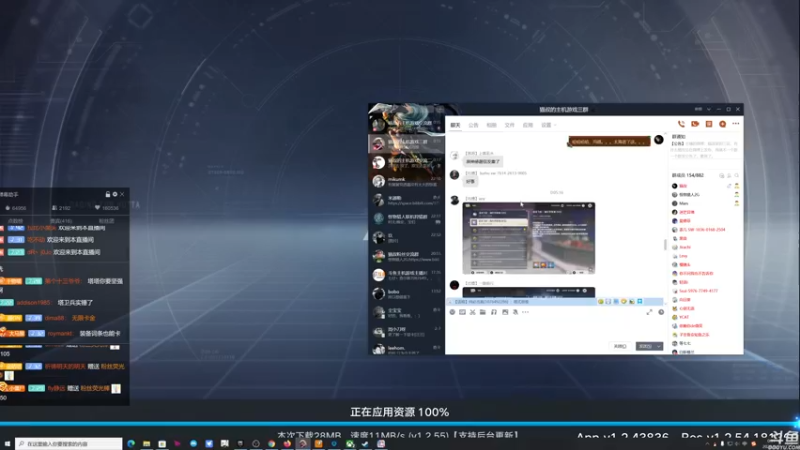Open the more options ellipsis in the QQ header
Viewport: 800px width, 450px height.
tap(736, 124)
